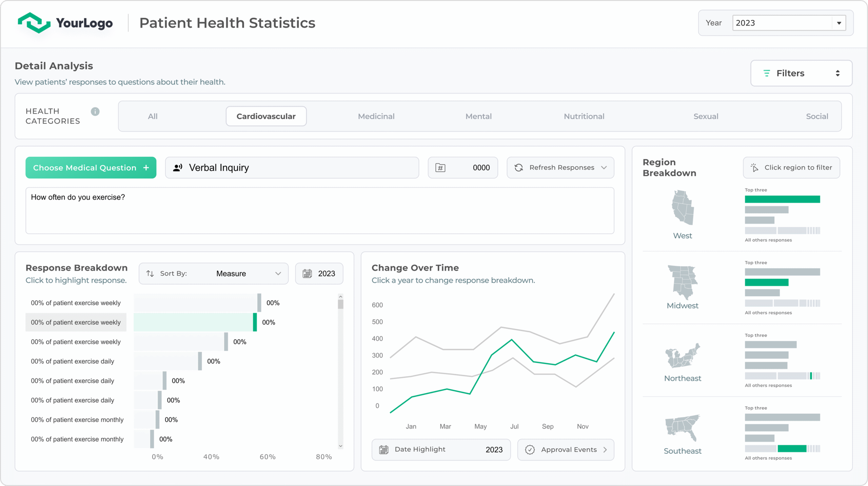Select the Midwest region map

[683, 282]
